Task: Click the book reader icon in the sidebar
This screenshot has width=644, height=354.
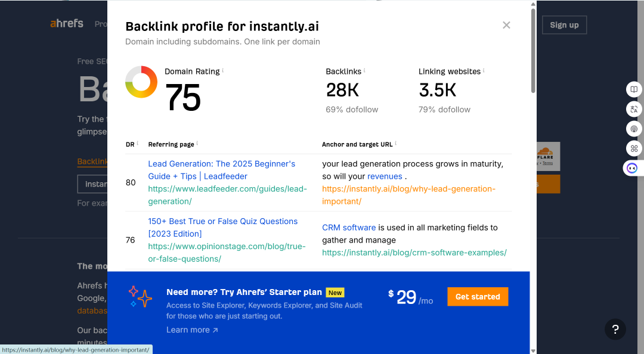Action: pyautogui.click(x=634, y=89)
